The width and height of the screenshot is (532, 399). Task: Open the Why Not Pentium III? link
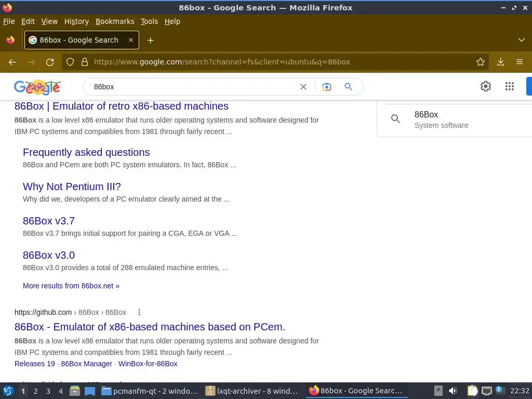[x=72, y=187]
